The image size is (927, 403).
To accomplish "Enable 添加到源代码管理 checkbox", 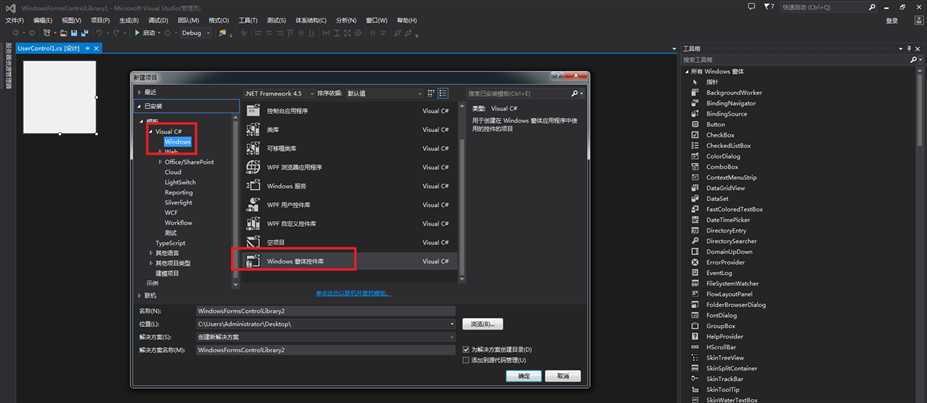I will [x=466, y=360].
